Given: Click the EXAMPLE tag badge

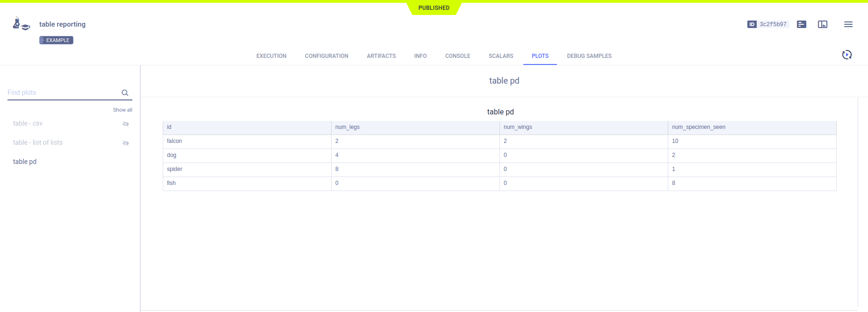Looking at the screenshot, I should pyautogui.click(x=57, y=40).
